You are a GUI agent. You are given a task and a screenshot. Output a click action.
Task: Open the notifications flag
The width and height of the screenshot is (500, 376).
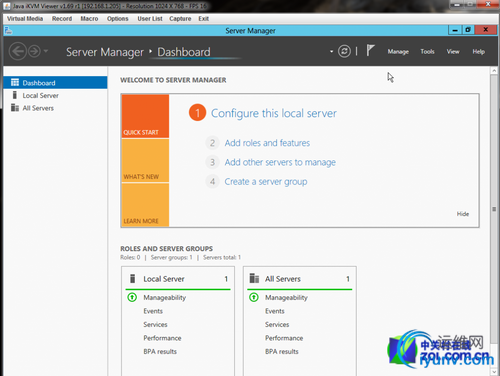pos(370,51)
